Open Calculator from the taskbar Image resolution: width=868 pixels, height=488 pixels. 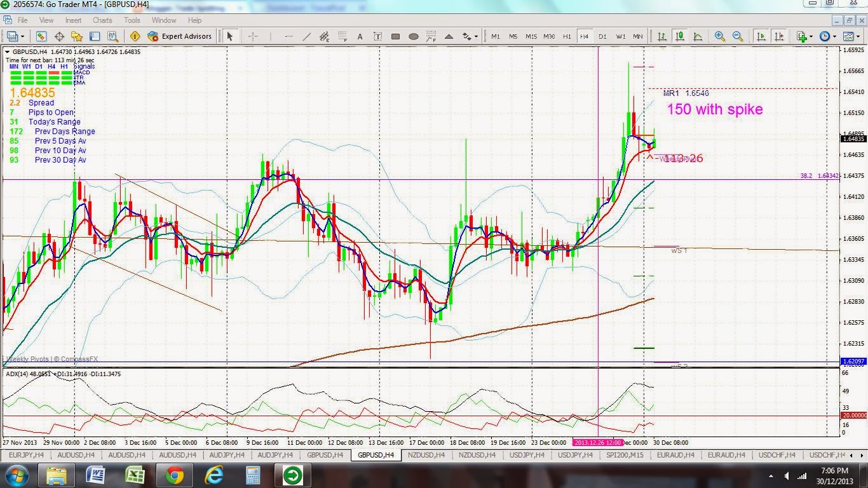click(x=253, y=475)
